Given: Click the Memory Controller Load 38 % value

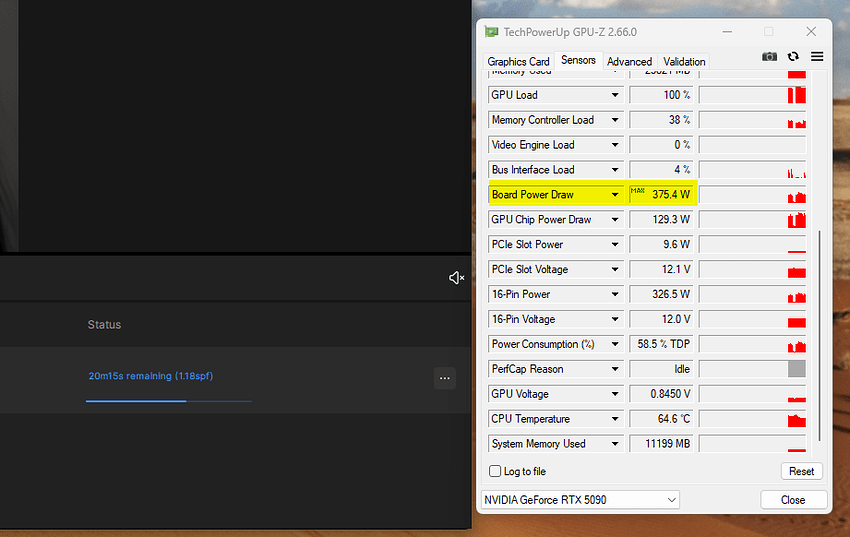Looking at the screenshot, I should 661,120.
